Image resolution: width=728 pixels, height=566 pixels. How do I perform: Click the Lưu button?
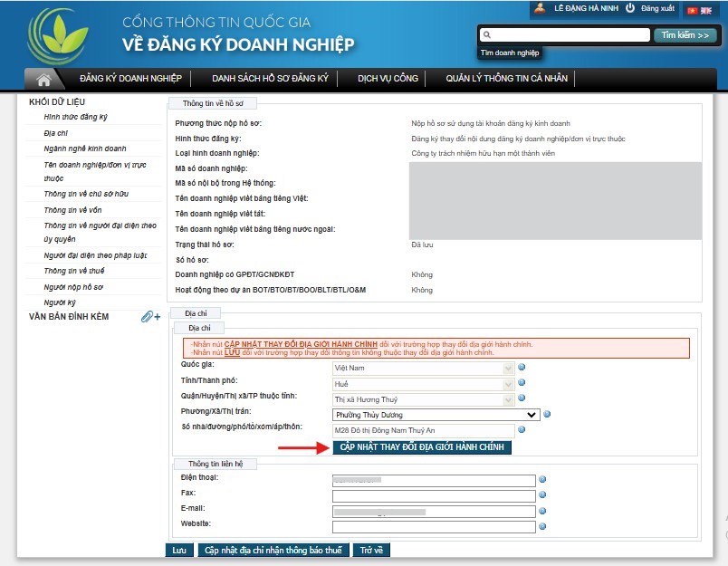coord(178,550)
